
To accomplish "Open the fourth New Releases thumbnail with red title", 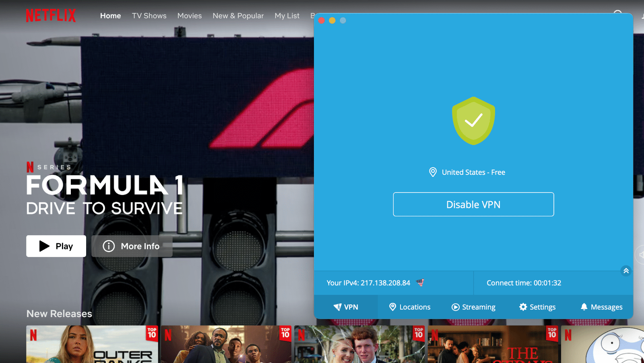I will [x=493, y=344].
